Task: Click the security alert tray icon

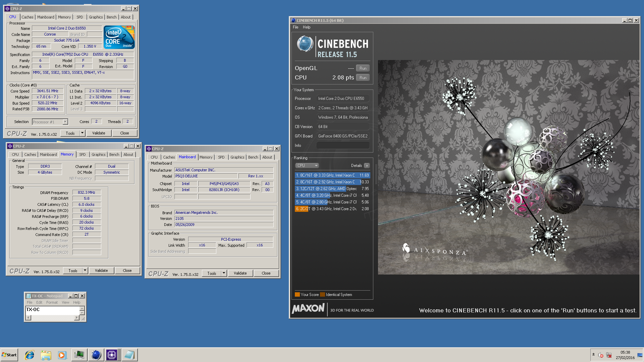Action: click(601, 355)
